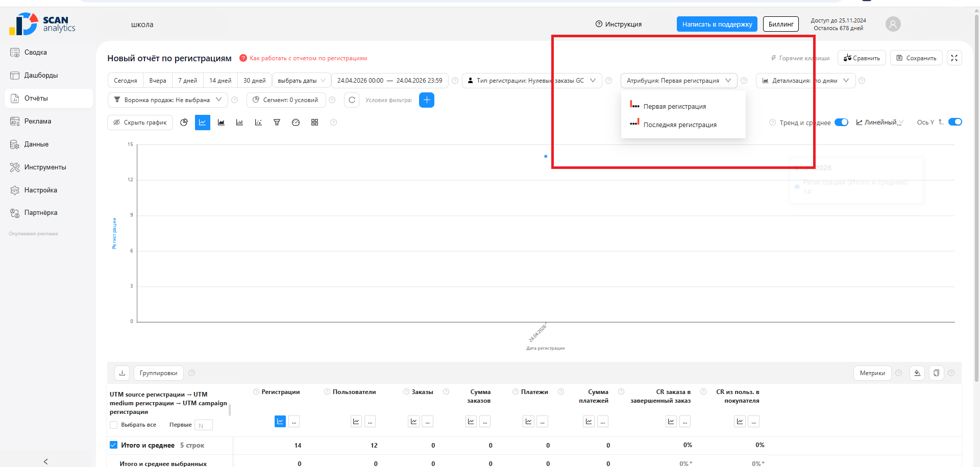This screenshot has width=980, height=467.
Task: Select the 7 дней date preset
Action: coord(188,81)
